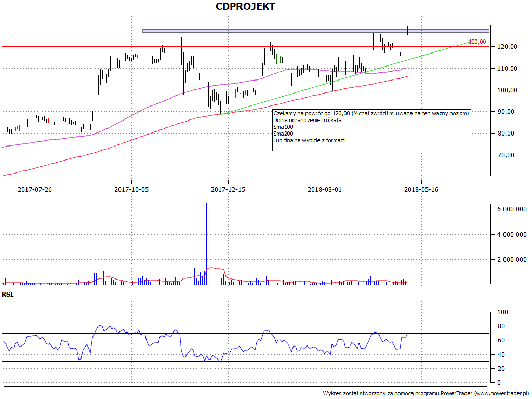Click the green rising trendline
Viewport: 532px width, 399px height.
[345, 78]
